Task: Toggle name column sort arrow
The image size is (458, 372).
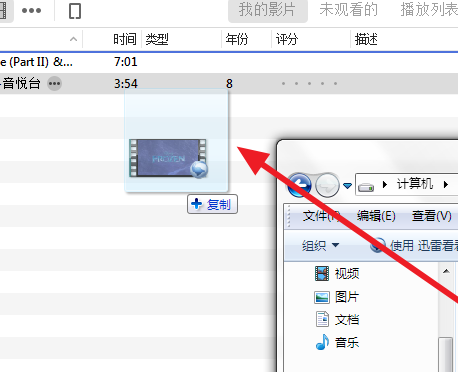Action: (73, 39)
